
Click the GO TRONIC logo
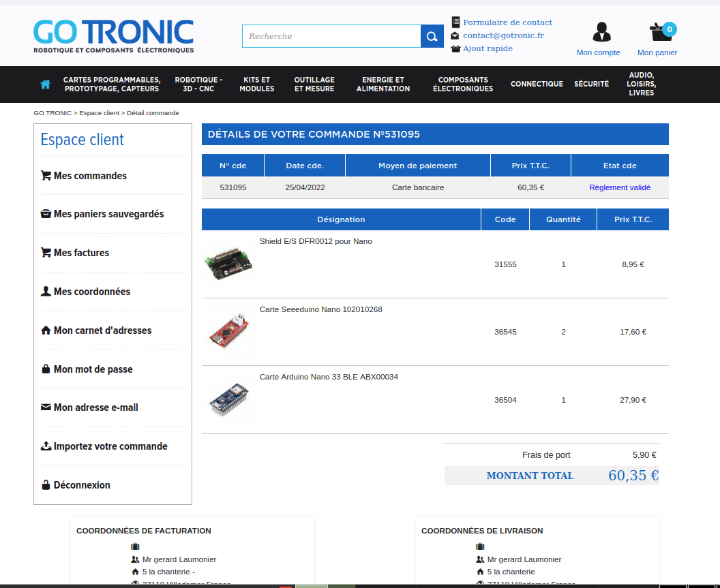click(x=113, y=36)
